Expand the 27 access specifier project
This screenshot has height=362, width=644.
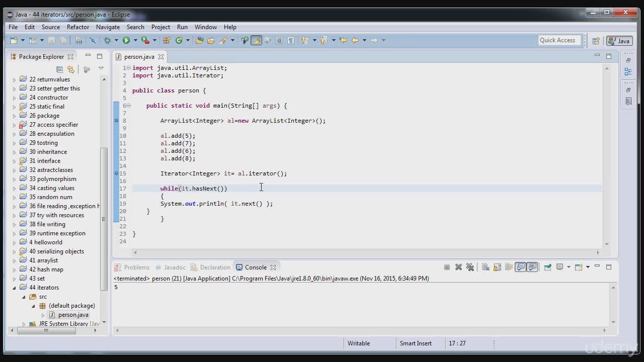pyautogui.click(x=15, y=125)
